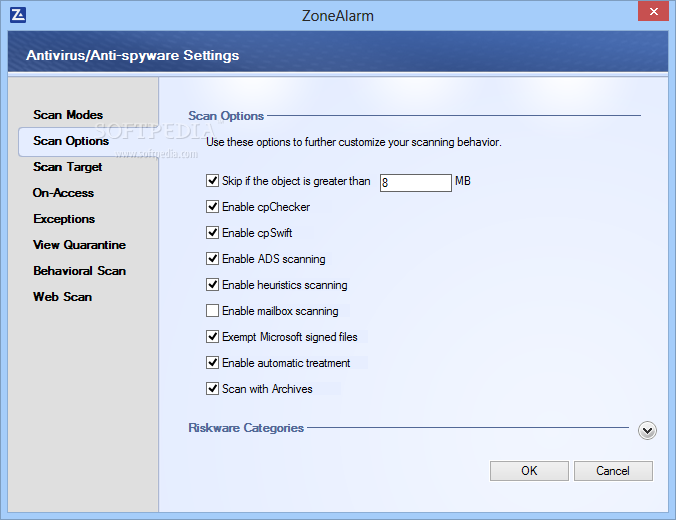Screen dimensions: 676x520
Task: Open On-Access settings page
Action: [x=63, y=193]
